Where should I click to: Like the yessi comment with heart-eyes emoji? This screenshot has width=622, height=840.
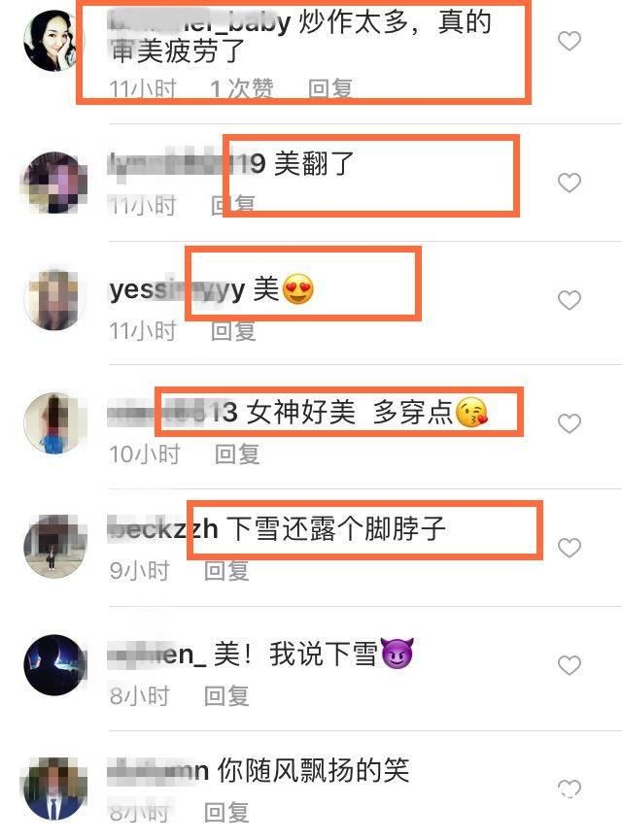pyautogui.click(x=569, y=300)
